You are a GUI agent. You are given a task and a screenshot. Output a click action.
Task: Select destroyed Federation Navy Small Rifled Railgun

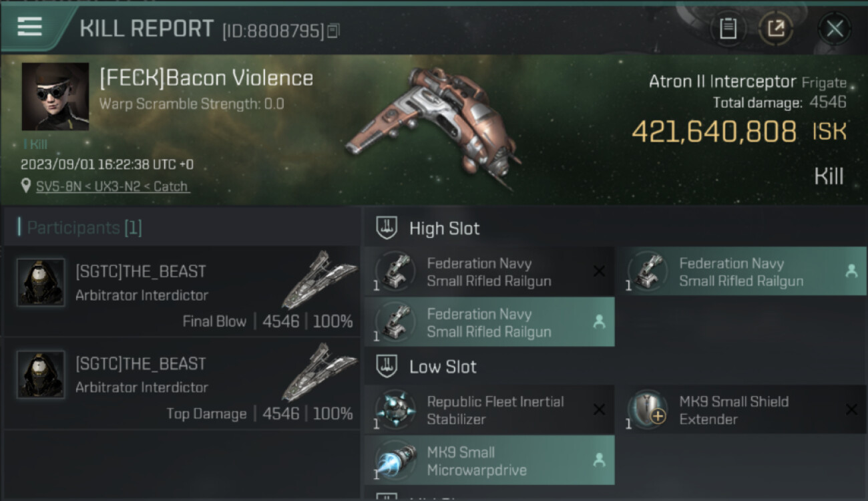[x=489, y=271]
